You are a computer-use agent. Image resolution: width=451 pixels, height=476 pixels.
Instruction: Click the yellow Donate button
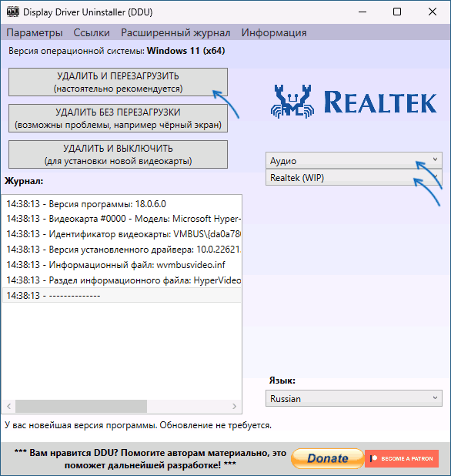(x=327, y=458)
